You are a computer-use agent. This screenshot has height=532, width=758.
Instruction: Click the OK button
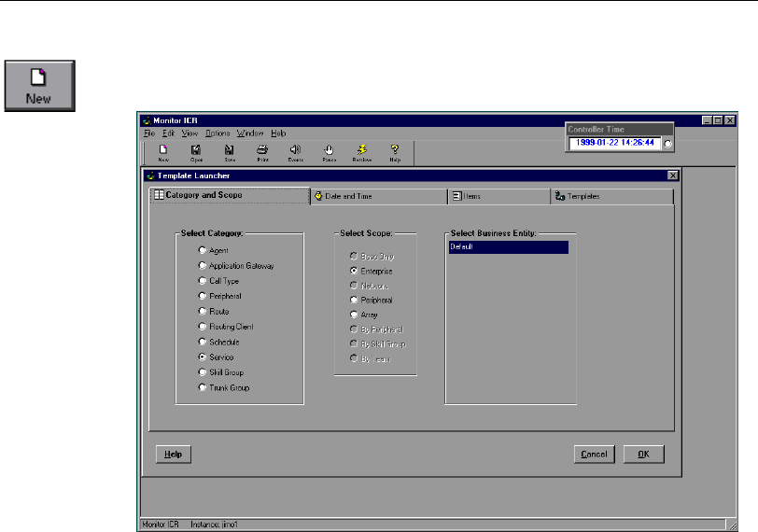pyautogui.click(x=643, y=455)
